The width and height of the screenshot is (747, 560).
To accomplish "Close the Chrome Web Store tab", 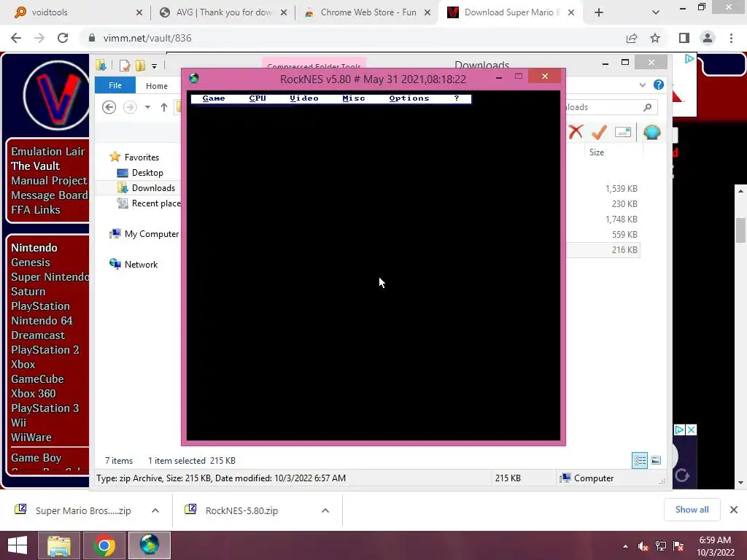I will (x=427, y=12).
